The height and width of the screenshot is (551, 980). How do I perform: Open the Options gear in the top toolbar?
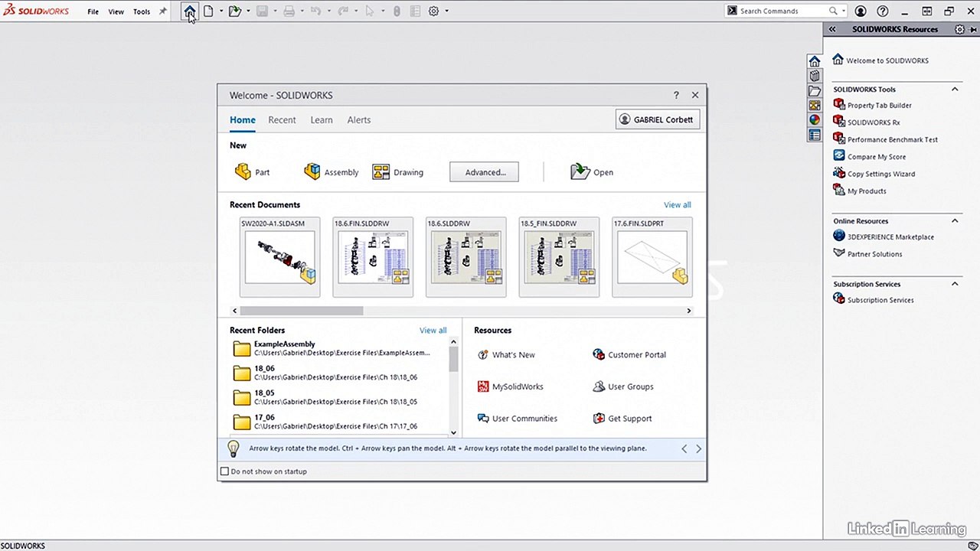coord(433,11)
